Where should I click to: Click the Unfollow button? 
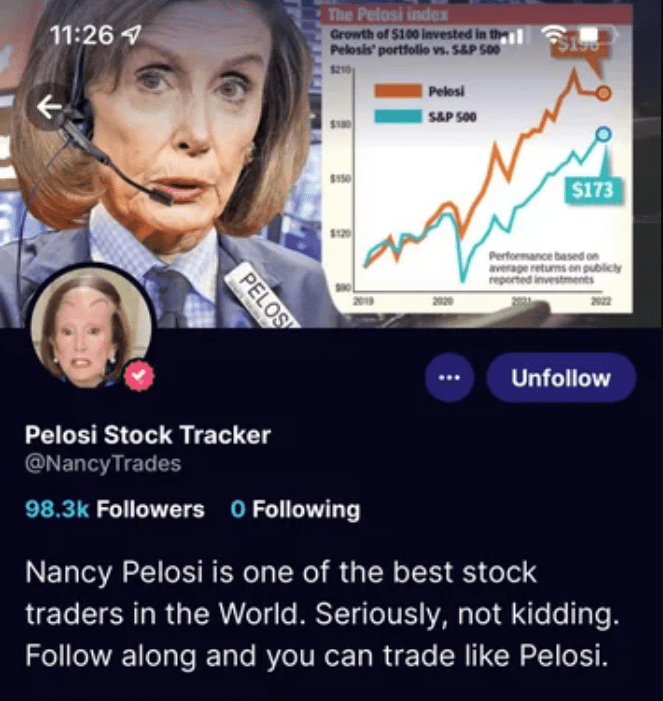point(561,378)
